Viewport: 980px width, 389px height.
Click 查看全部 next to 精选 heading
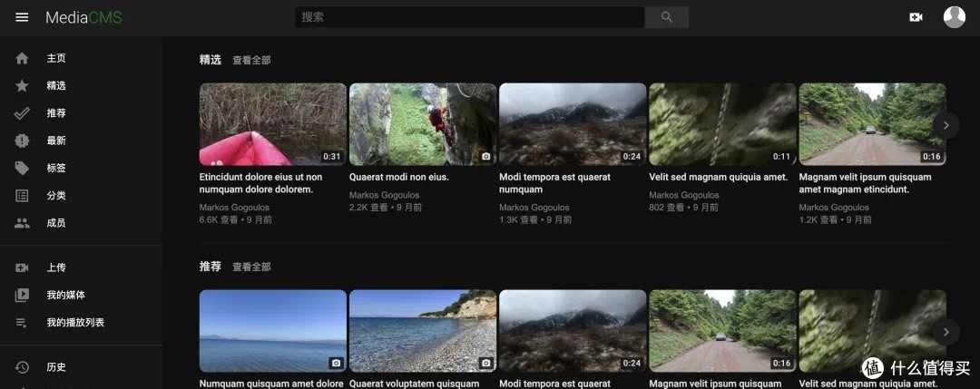[251, 60]
